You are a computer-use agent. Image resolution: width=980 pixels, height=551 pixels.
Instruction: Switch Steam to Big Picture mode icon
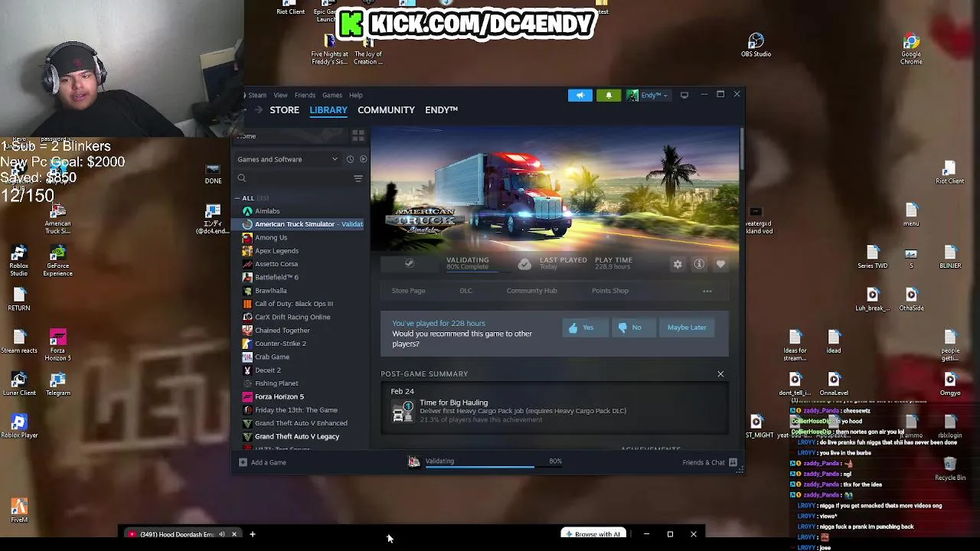coord(684,95)
